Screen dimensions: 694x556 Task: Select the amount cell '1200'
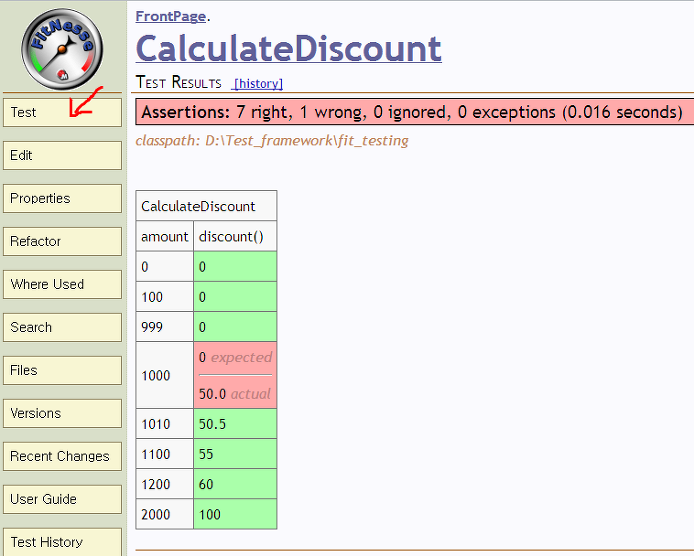[165, 484]
